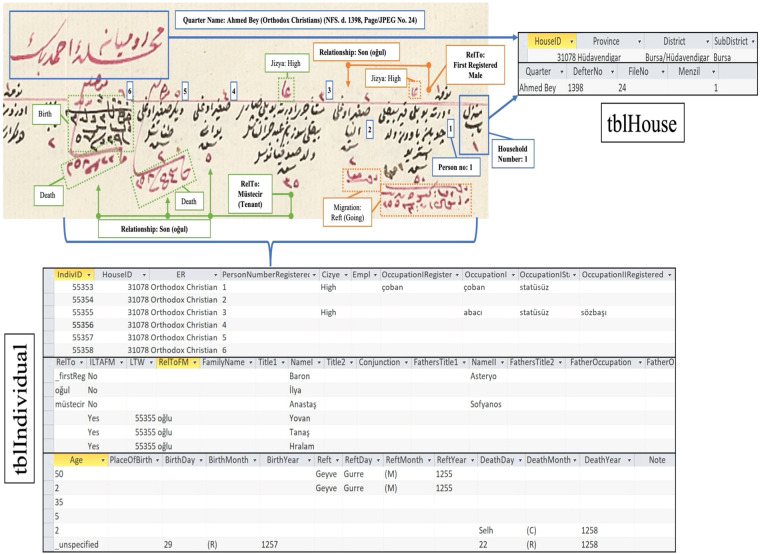The width and height of the screenshot is (760, 554).
Task: Click the _unspecified age cell
Action: [77, 545]
